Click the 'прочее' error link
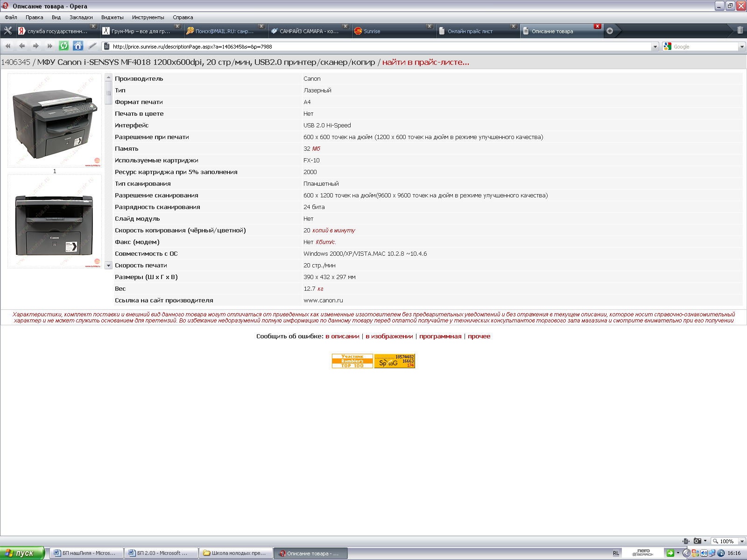 pyautogui.click(x=479, y=336)
